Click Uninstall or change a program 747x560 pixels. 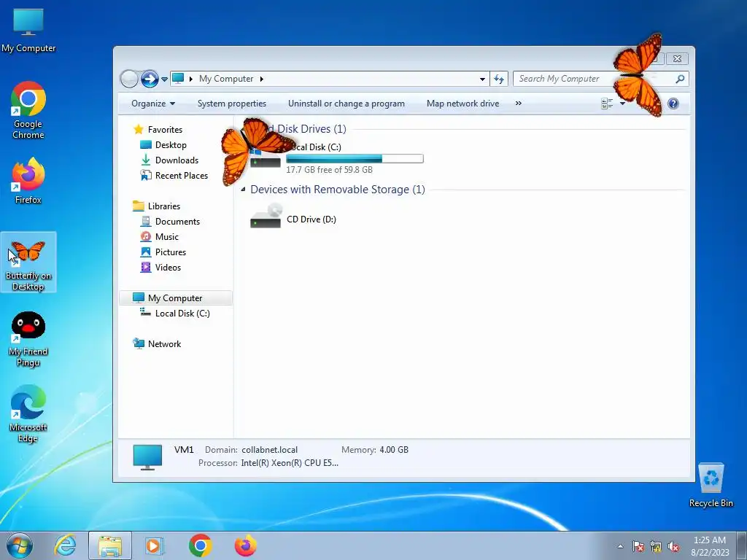pyautogui.click(x=347, y=104)
